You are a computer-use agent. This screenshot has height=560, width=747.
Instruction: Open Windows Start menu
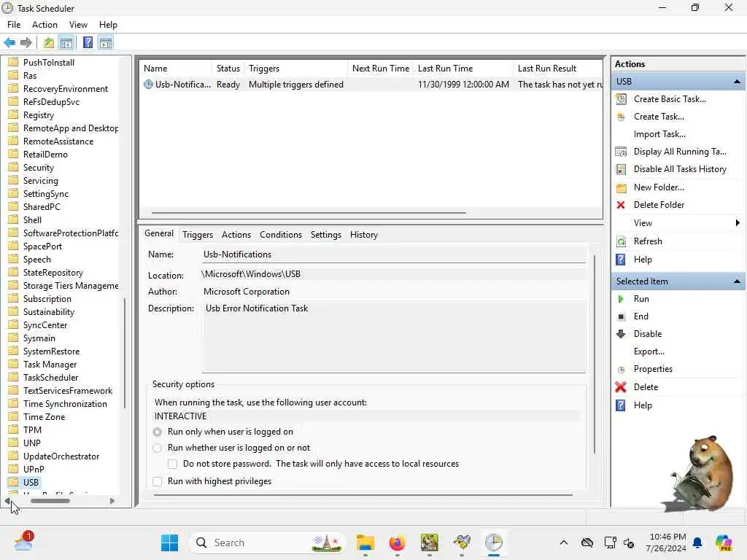(169, 542)
